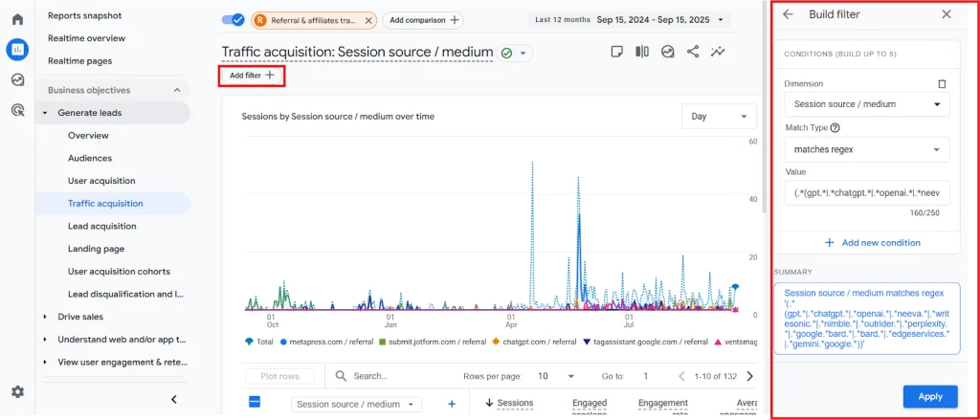Open Admin settings gear icon
This screenshot has height=420, width=980.
[17, 391]
